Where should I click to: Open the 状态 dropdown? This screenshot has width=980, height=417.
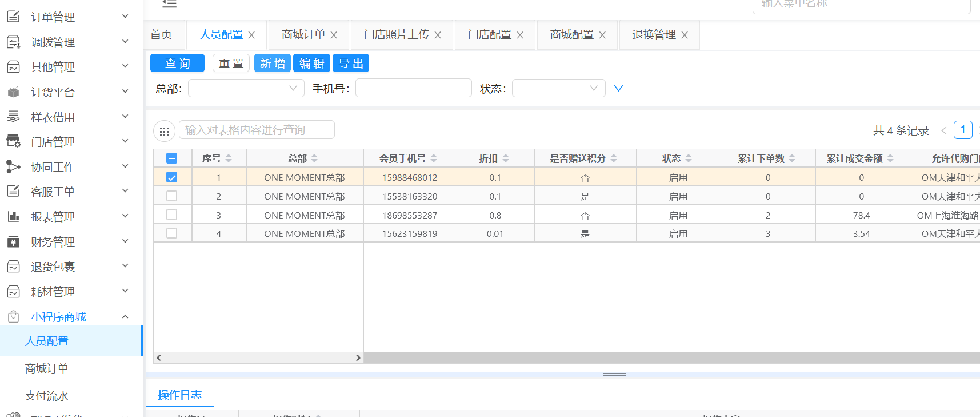point(558,88)
